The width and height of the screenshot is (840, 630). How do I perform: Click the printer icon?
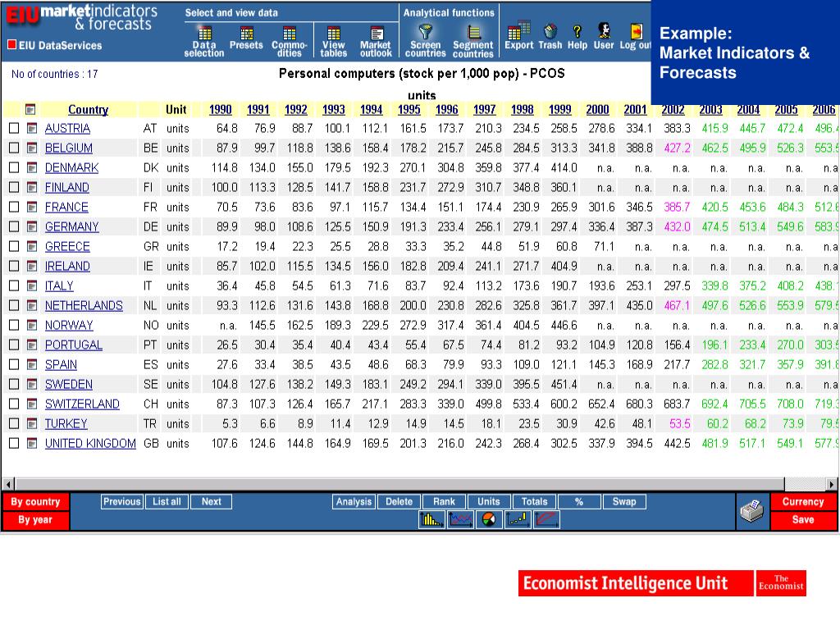tap(751, 511)
